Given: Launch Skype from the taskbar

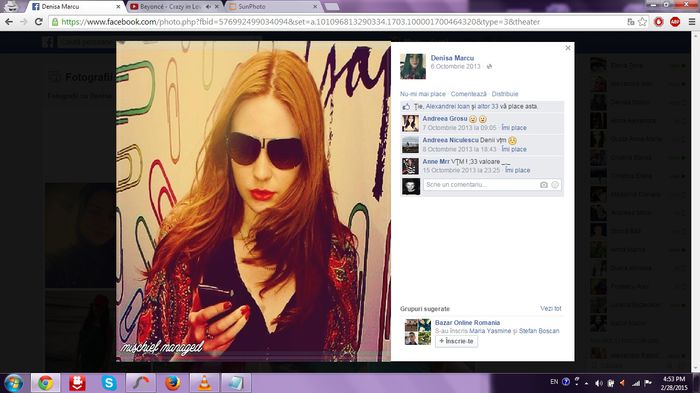Looking at the screenshot, I should [109, 383].
